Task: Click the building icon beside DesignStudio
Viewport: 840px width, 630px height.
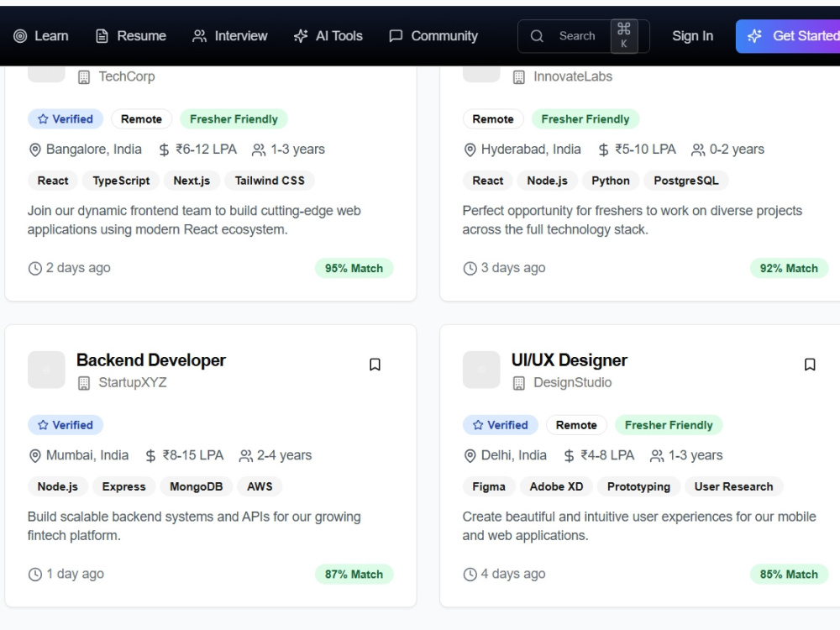Action: 519,383
